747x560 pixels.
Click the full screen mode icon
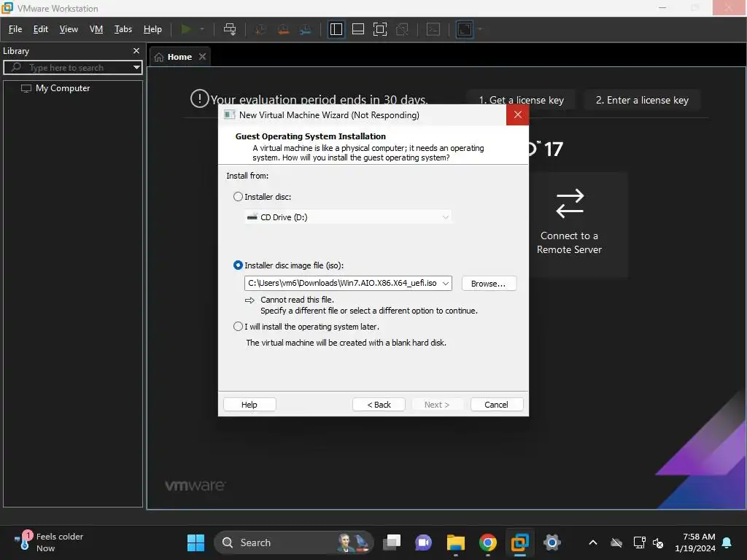pos(379,29)
